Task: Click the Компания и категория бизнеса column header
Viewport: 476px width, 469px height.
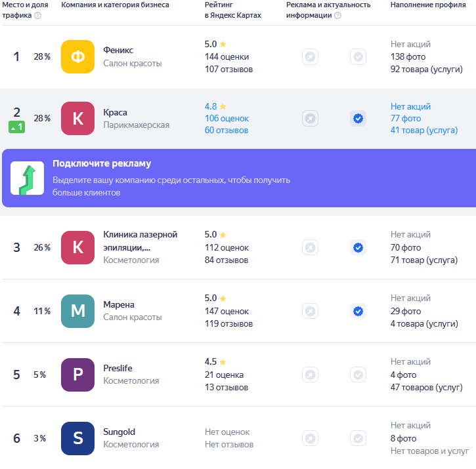Action: (115, 5)
